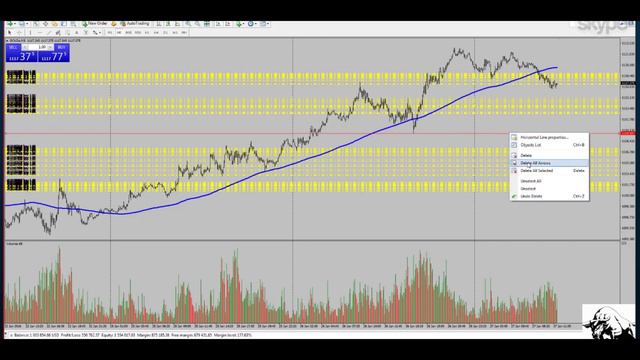Screen dimensions: 640x360
Task: Choose Delete All Selected entry
Action: pyautogui.click(x=549, y=171)
